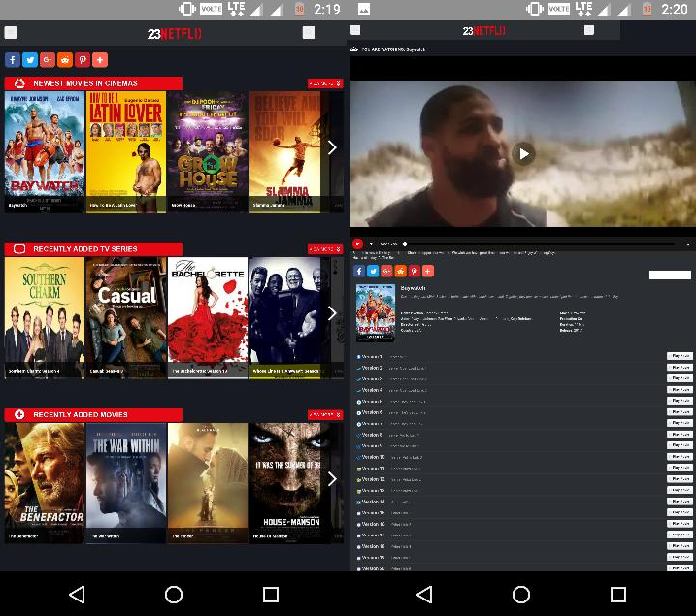This screenshot has width=698, height=616.
Task: Click Play Movie for Version 6
Action: pyautogui.click(x=680, y=412)
